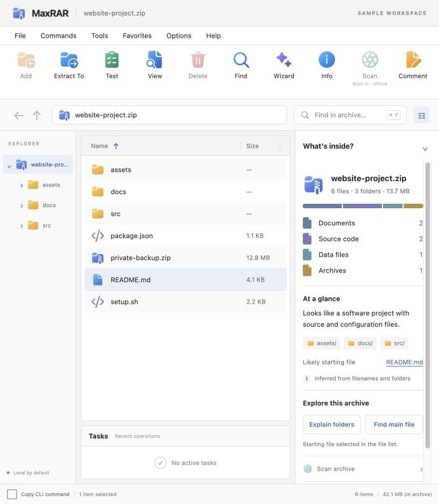Collapse the website-pro... tree root
This screenshot has height=504, width=439.
(x=10, y=166)
